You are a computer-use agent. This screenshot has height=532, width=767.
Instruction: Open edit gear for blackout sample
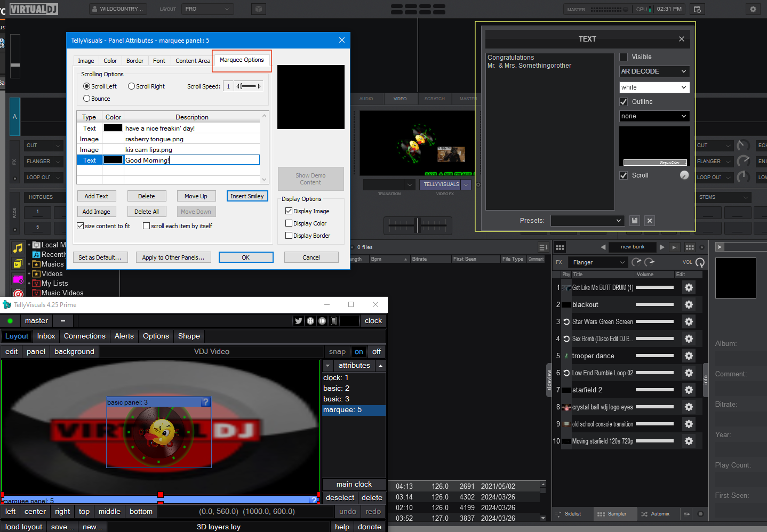tap(689, 305)
